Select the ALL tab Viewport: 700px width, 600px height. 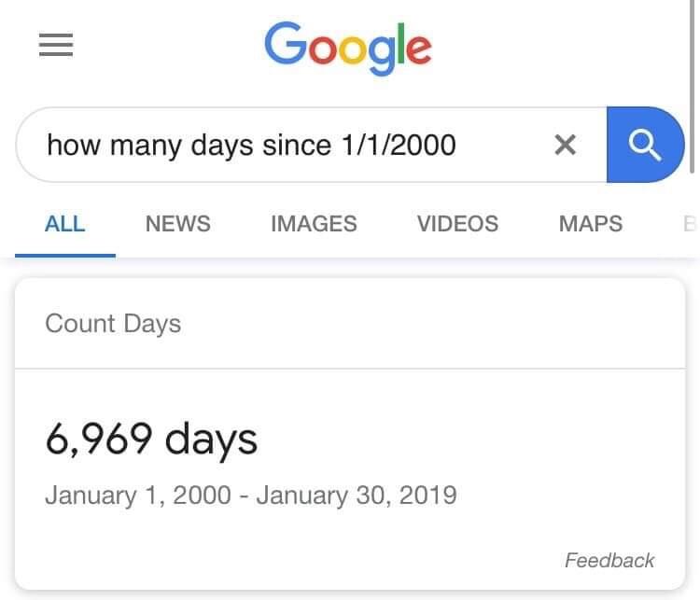[x=65, y=224]
